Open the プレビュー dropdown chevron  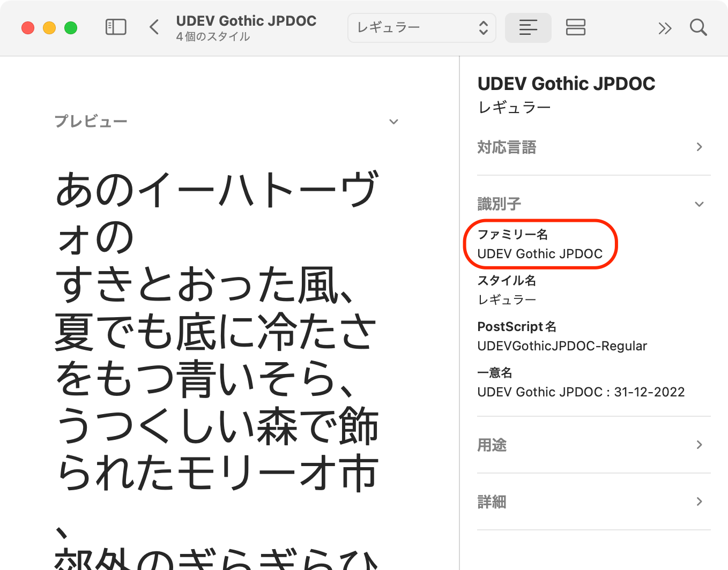coord(393,122)
